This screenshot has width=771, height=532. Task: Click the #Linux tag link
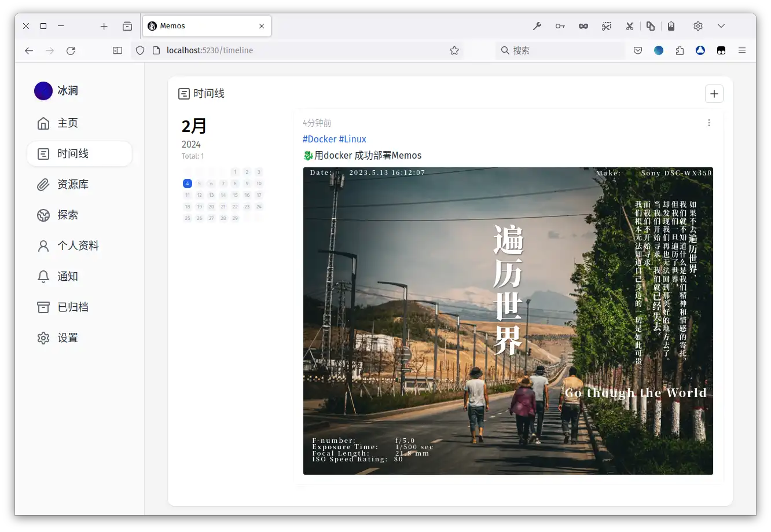[353, 139]
